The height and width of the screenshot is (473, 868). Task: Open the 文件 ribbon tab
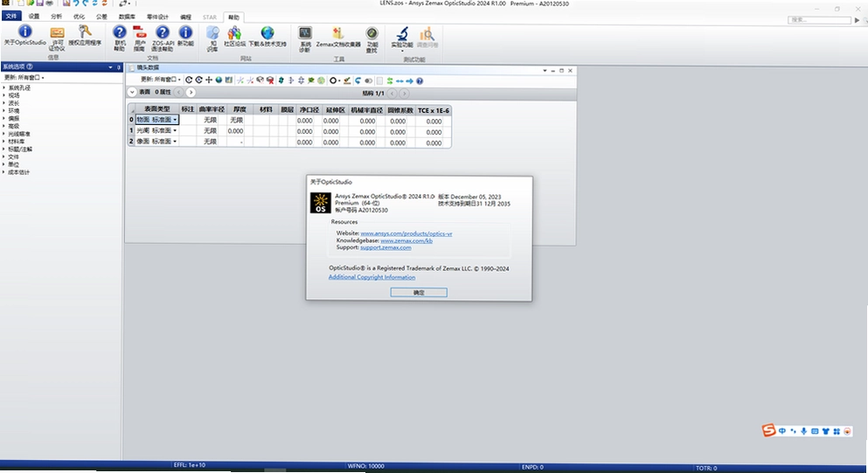click(11, 17)
